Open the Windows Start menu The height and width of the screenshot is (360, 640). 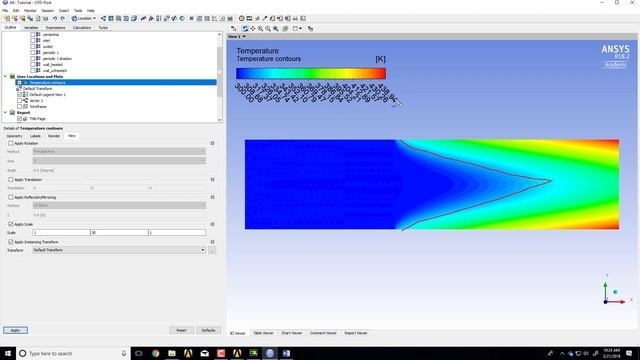pyautogui.click(x=8, y=353)
